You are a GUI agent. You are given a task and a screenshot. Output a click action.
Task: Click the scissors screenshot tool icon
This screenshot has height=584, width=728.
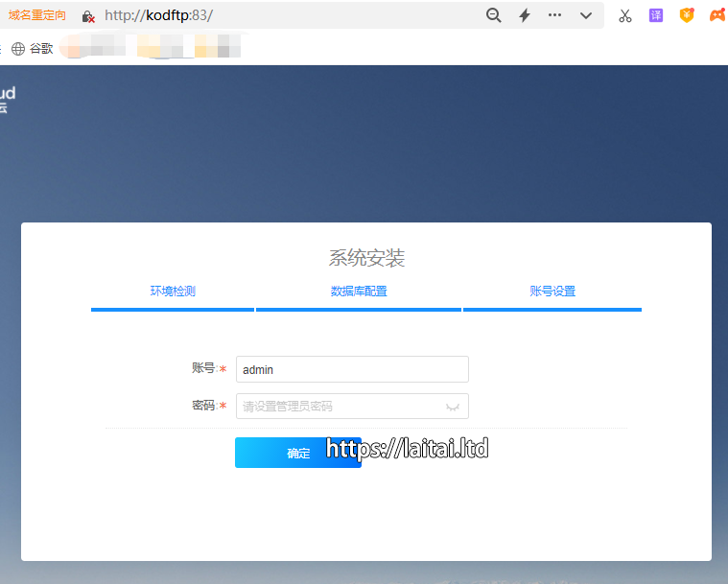(x=625, y=15)
